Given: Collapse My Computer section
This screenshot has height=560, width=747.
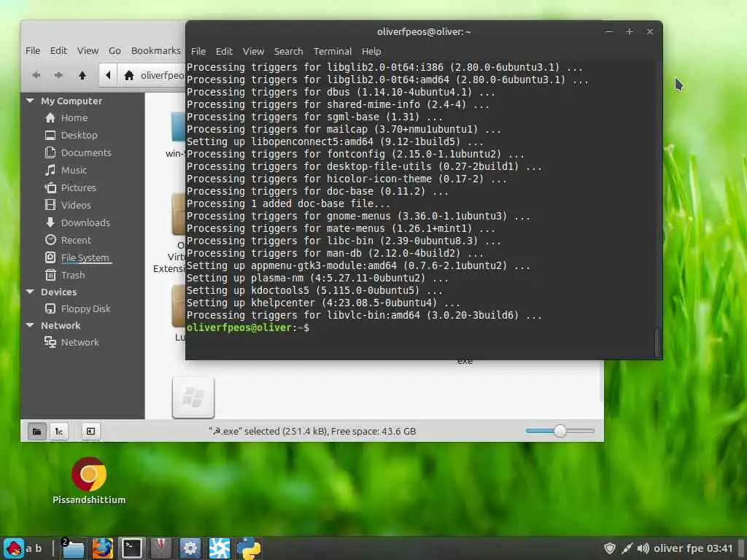Looking at the screenshot, I should 30,101.
